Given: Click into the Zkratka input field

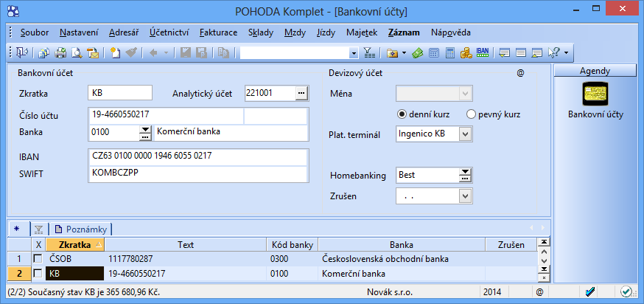Looking at the screenshot, I should pyautogui.click(x=120, y=93).
